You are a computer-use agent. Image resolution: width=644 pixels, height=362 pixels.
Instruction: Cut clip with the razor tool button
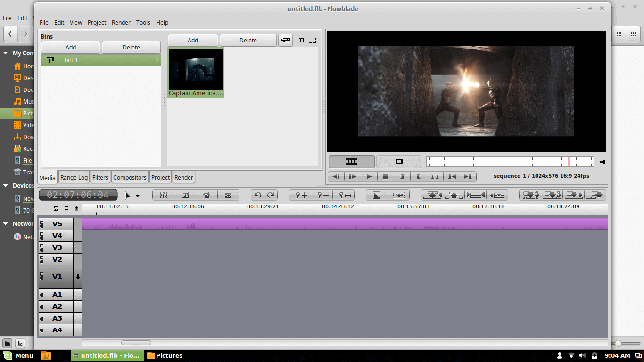(x=399, y=195)
